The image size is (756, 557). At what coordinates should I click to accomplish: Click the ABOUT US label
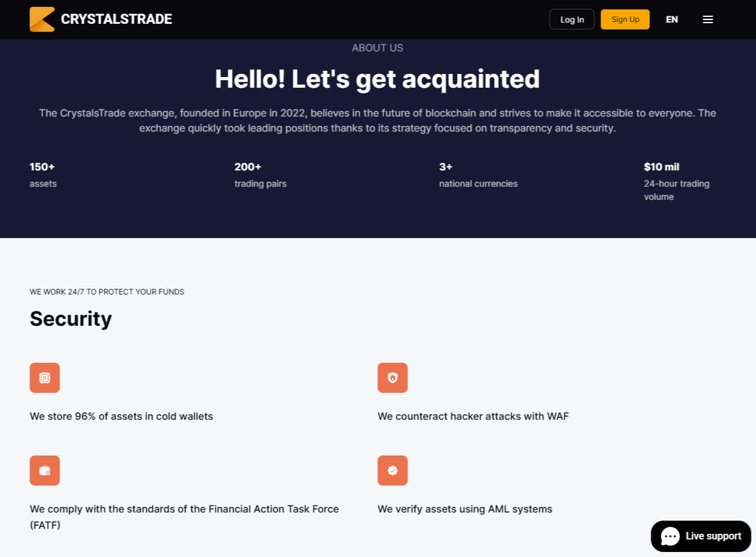coord(377,48)
